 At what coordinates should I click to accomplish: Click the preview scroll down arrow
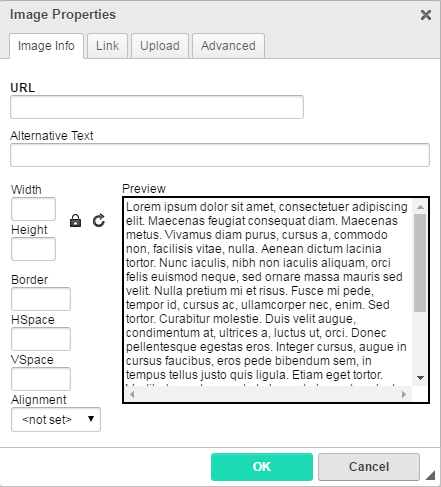(420, 378)
